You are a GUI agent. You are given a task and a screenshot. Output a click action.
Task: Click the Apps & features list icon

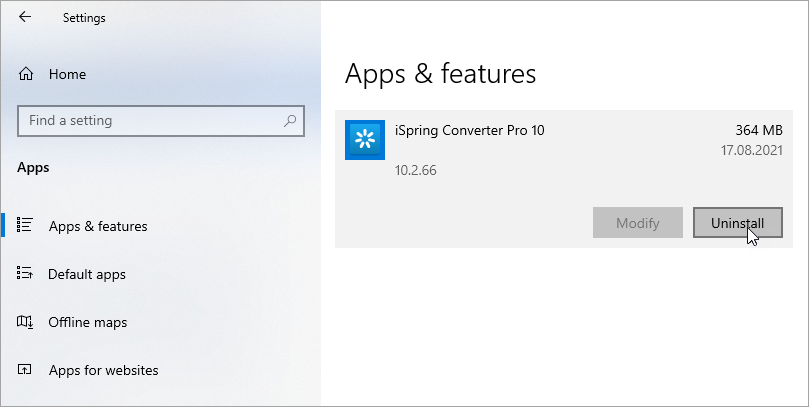[x=25, y=225]
